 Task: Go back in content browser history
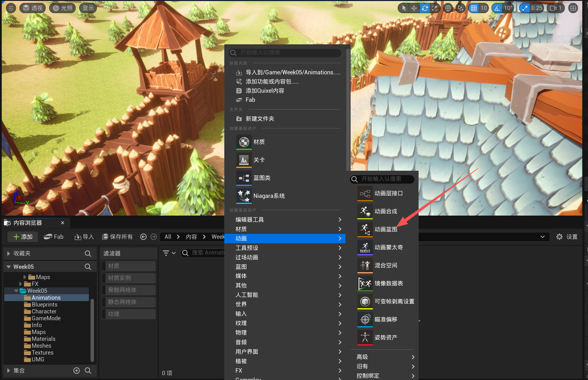click(x=143, y=237)
